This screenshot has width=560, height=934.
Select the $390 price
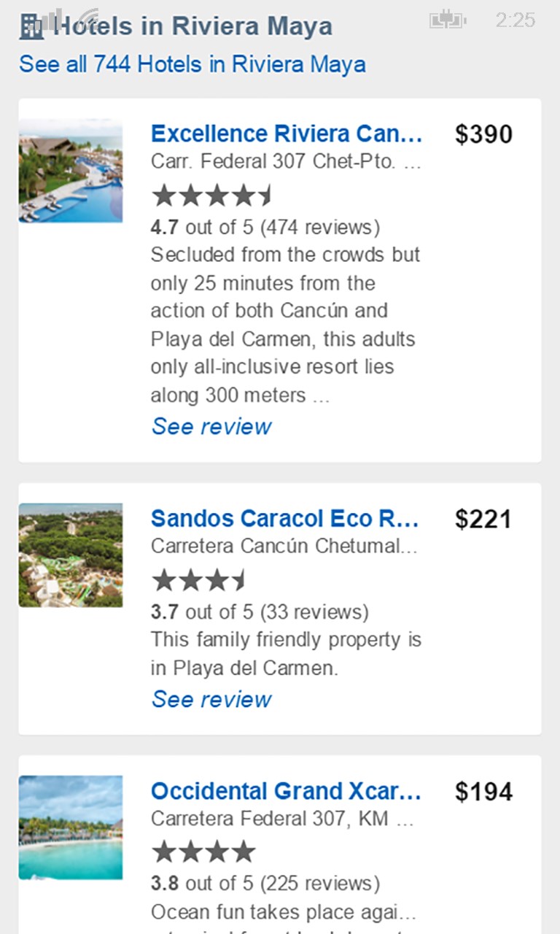coord(483,134)
